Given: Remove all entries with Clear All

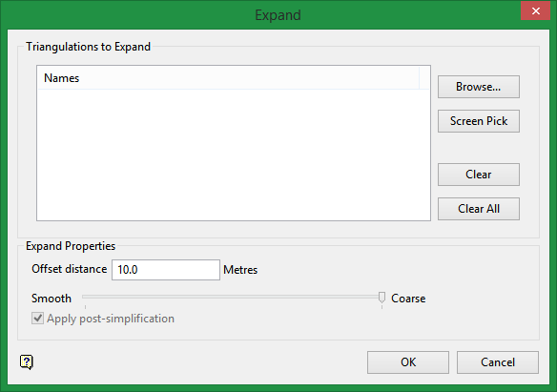Looking at the screenshot, I should tap(479, 209).
